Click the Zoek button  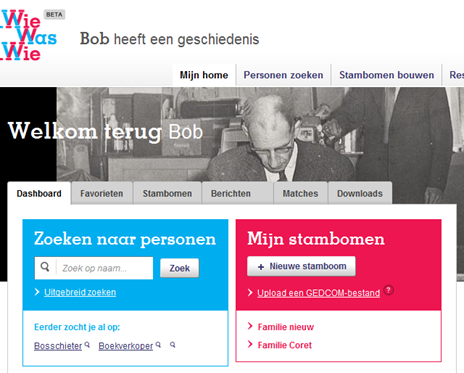click(x=180, y=268)
